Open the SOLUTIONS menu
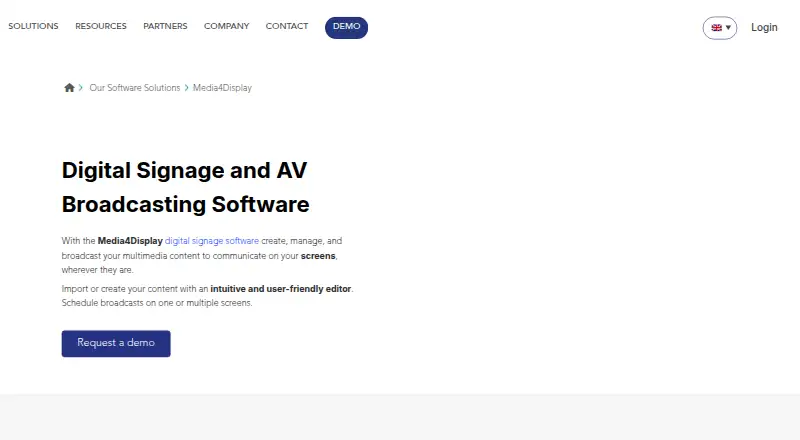Screen dimensions: 800x440 (x=33, y=26)
